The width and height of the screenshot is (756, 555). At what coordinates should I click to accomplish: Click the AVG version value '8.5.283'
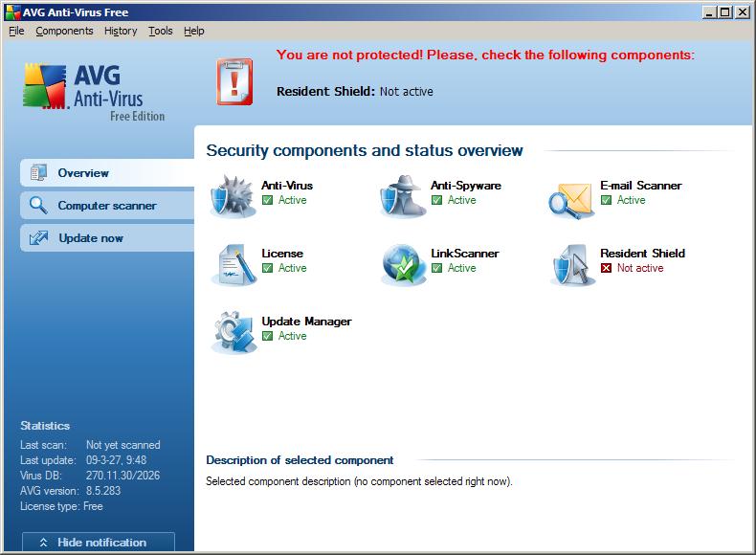(103, 491)
